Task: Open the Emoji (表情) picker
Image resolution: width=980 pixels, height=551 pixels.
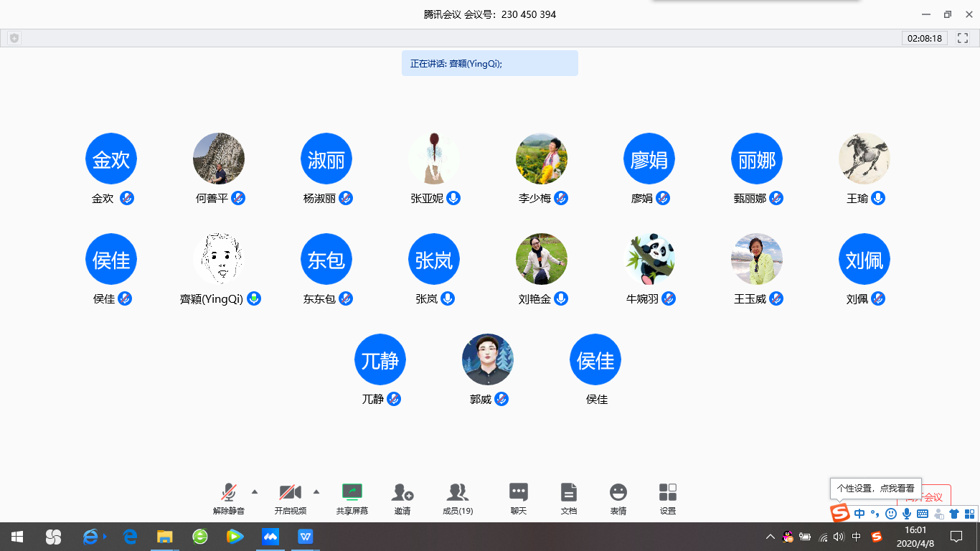Action: coord(618,493)
